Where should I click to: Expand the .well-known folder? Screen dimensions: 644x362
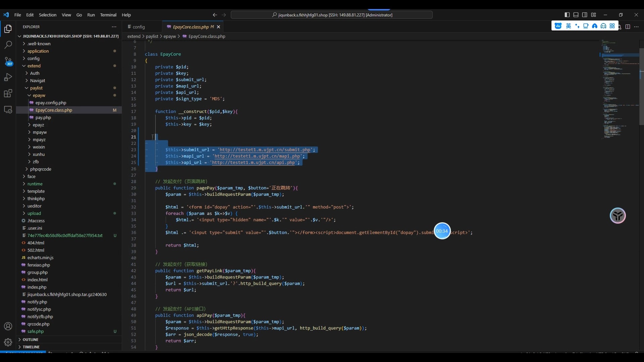tap(69, 44)
